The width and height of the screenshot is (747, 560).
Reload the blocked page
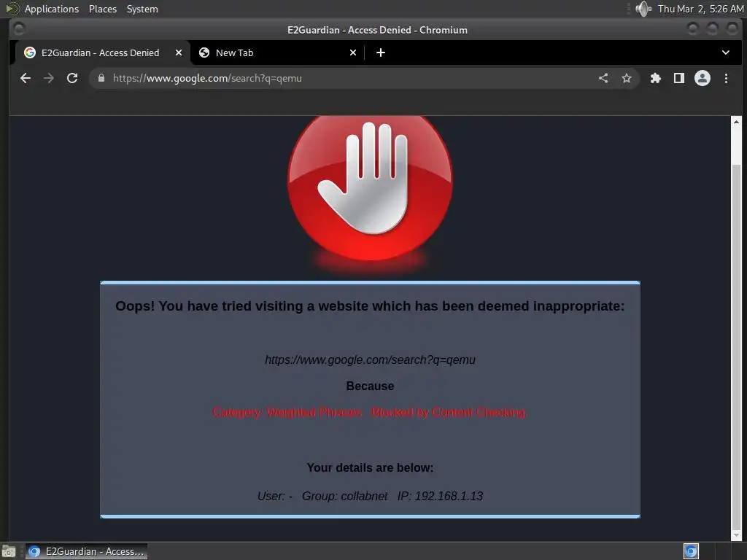click(x=72, y=78)
